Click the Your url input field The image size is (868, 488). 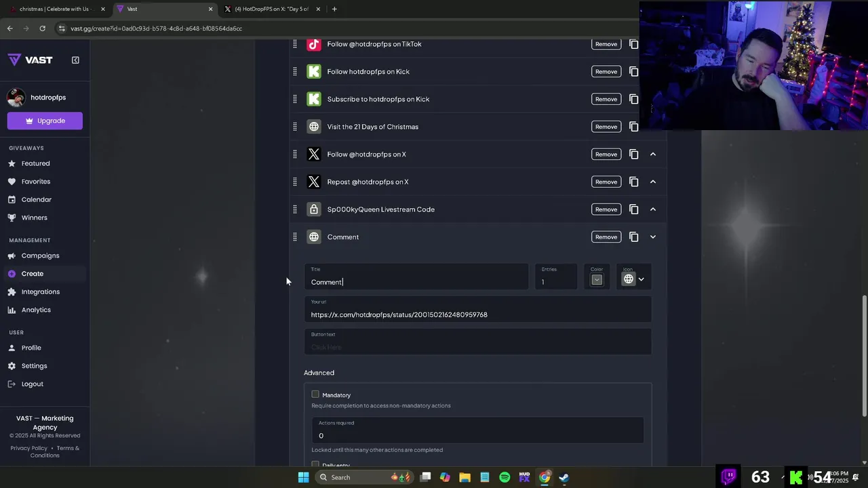pos(477,309)
